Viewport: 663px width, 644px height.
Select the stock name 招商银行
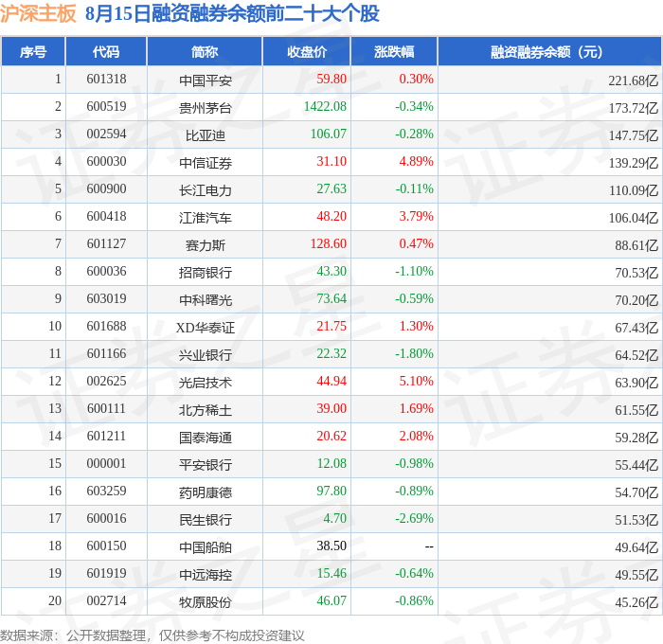click(x=206, y=273)
